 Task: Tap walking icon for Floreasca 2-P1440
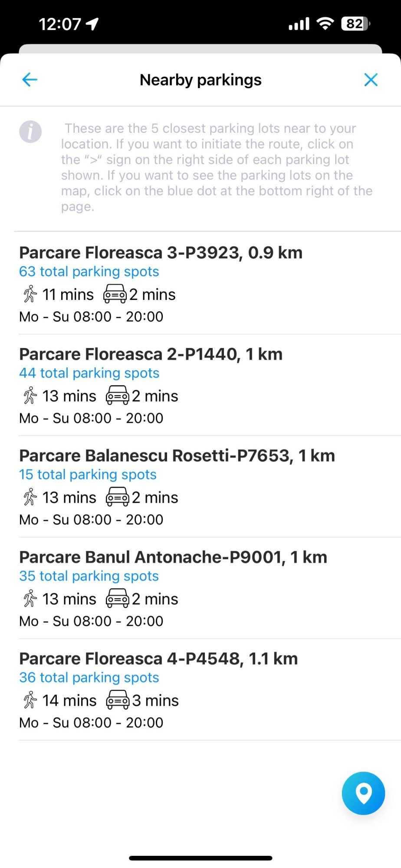[30, 396]
